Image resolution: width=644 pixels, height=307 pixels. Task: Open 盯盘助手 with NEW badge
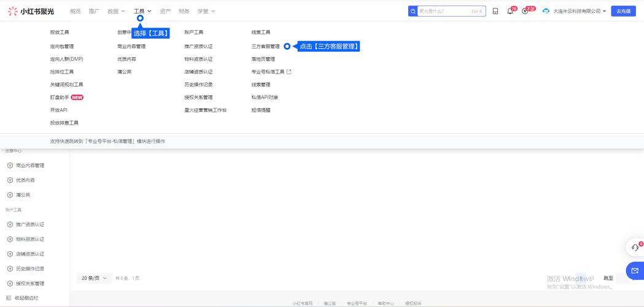click(x=60, y=97)
